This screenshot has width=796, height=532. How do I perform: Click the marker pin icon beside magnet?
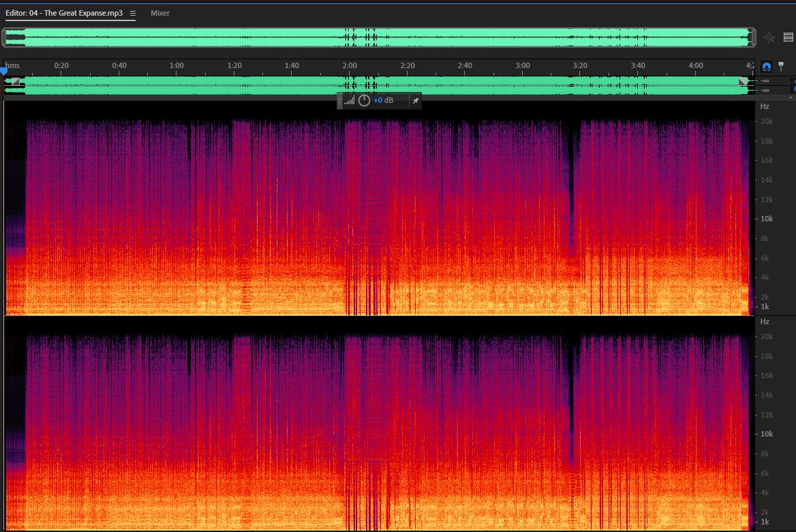pos(781,67)
